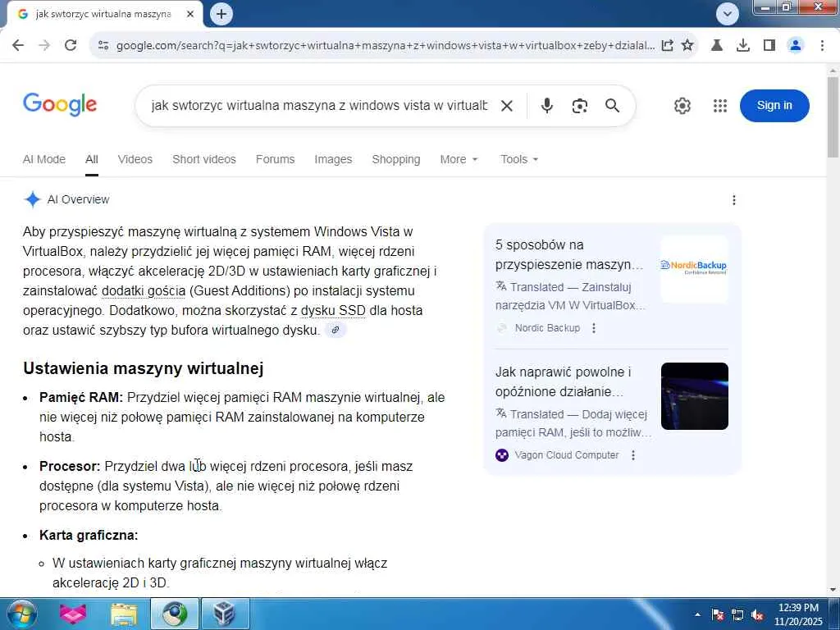This screenshot has height=630, width=840.
Task: Click the Action Center flag tray icon
Action: (x=718, y=614)
